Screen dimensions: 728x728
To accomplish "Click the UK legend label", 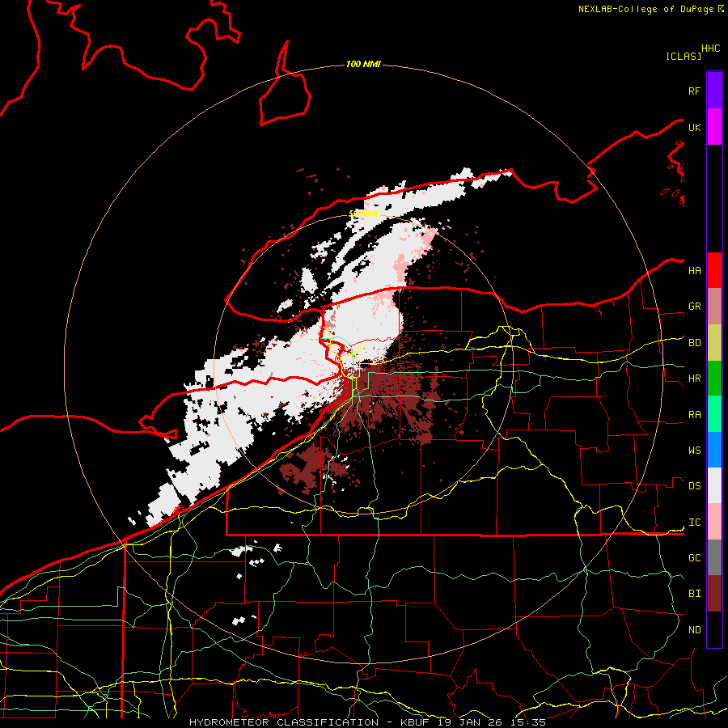I will click(x=694, y=127).
